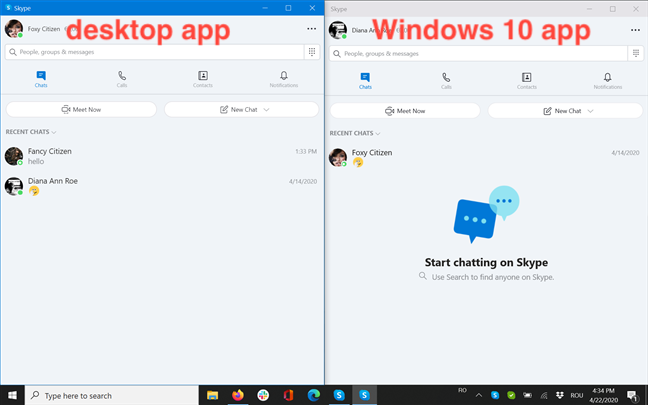Expand the New Chat dropdown in desktop app

pos(267,110)
